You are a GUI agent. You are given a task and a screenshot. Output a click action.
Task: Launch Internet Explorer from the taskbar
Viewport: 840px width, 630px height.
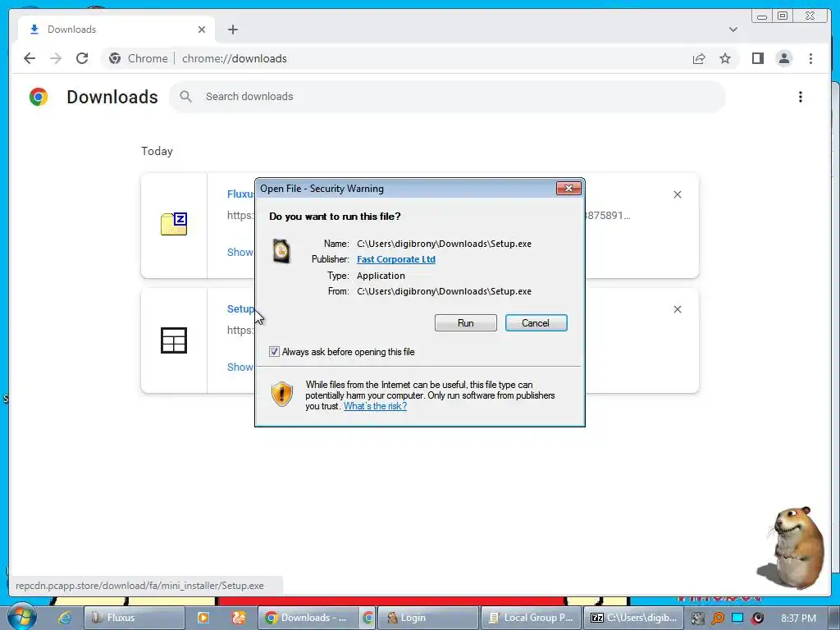point(64,618)
